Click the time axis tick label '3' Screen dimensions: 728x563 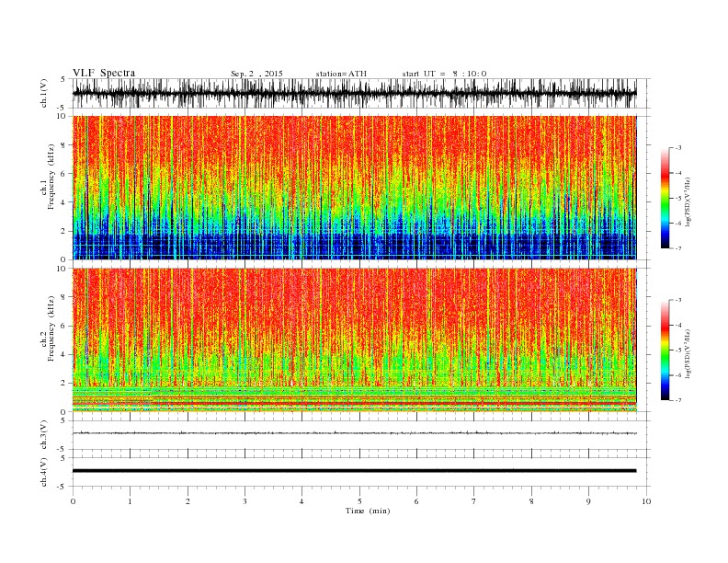(245, 501)
